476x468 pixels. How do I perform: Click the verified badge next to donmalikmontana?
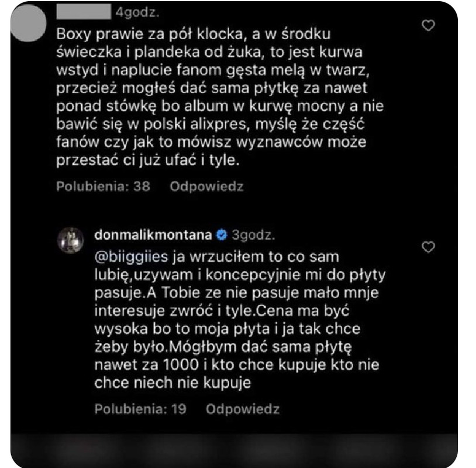coord(222,235)
